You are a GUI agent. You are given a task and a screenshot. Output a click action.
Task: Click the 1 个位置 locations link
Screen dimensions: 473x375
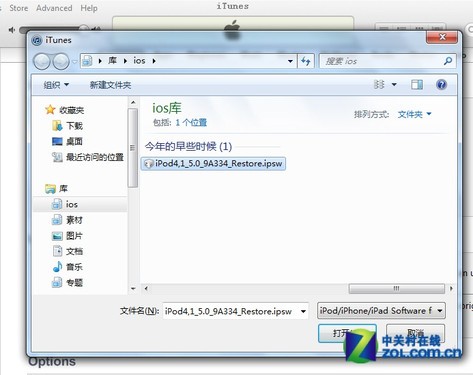coord(191,123)
